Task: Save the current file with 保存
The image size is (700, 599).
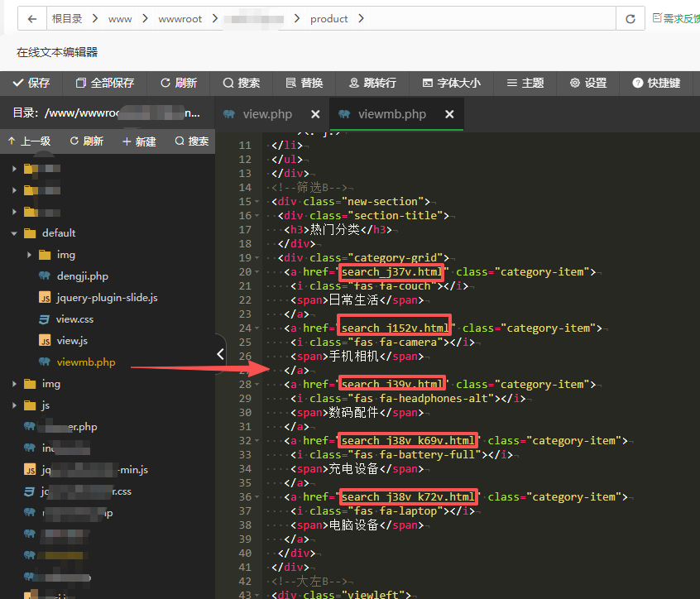Action: [31, 83]
